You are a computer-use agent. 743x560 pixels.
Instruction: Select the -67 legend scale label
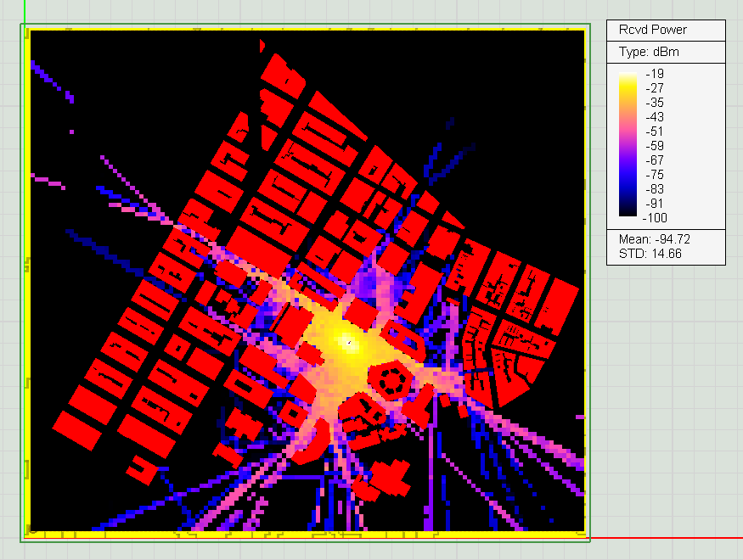click(655, 160)
